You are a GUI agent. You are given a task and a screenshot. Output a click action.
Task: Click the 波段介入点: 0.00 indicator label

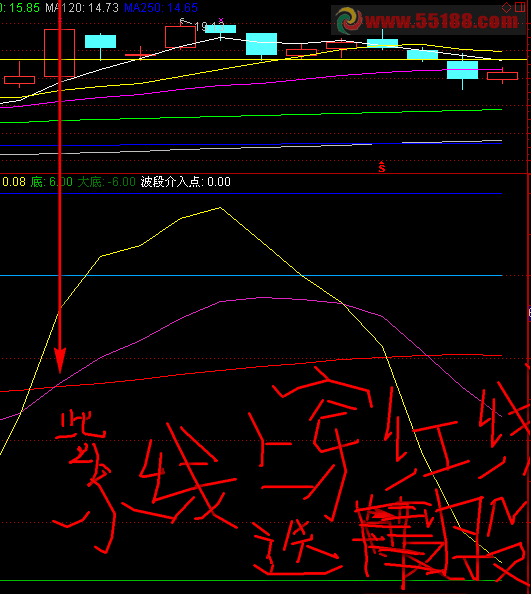point(186,182)
